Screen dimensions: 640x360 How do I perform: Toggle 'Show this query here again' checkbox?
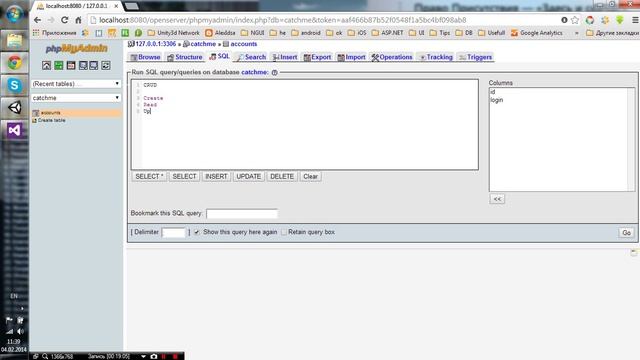coord(197,232)
